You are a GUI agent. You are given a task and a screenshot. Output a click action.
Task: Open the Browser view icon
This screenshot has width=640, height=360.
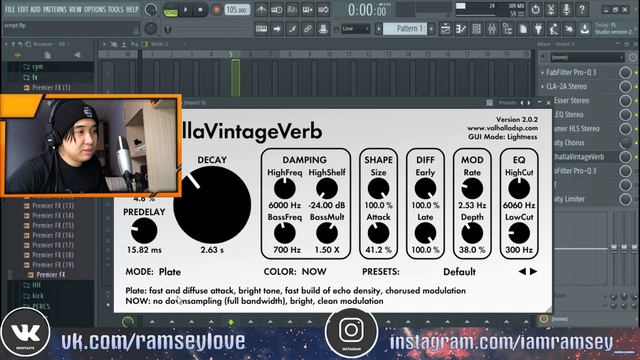(507, 29)
